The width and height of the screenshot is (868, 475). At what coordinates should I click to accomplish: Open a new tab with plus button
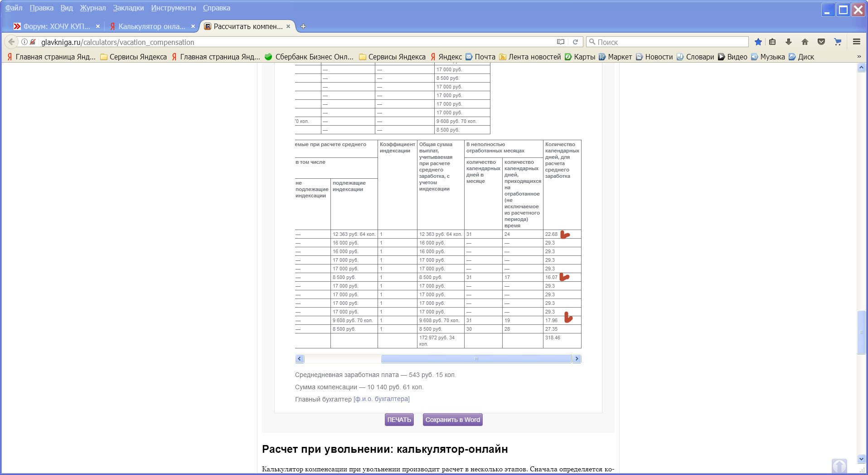[303, 26]
